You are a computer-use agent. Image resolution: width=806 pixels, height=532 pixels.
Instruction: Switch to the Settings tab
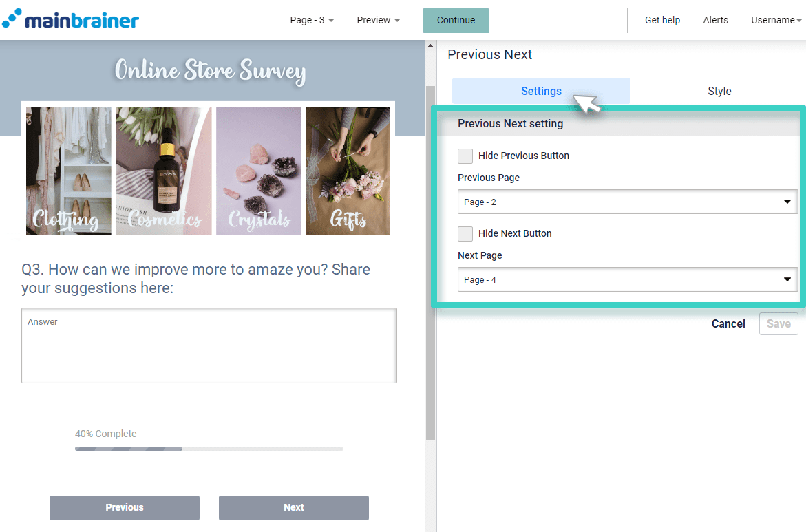tap(541, 91)
